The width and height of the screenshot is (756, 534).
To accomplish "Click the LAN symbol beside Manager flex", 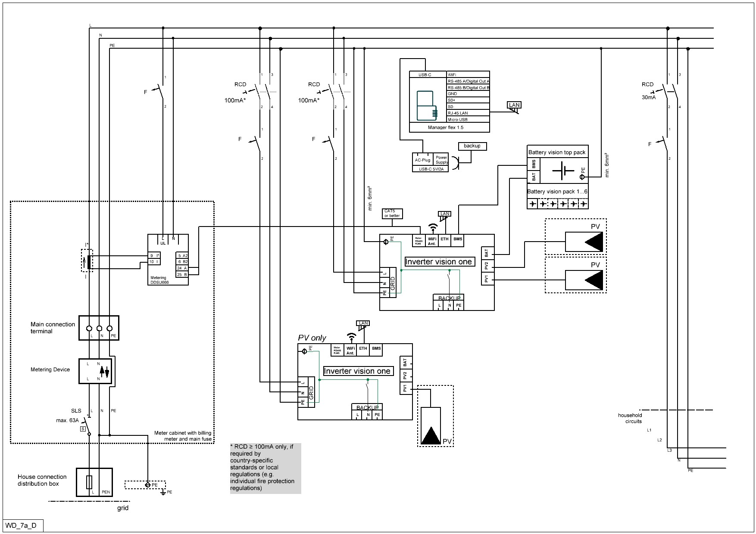I will [514, 106].
